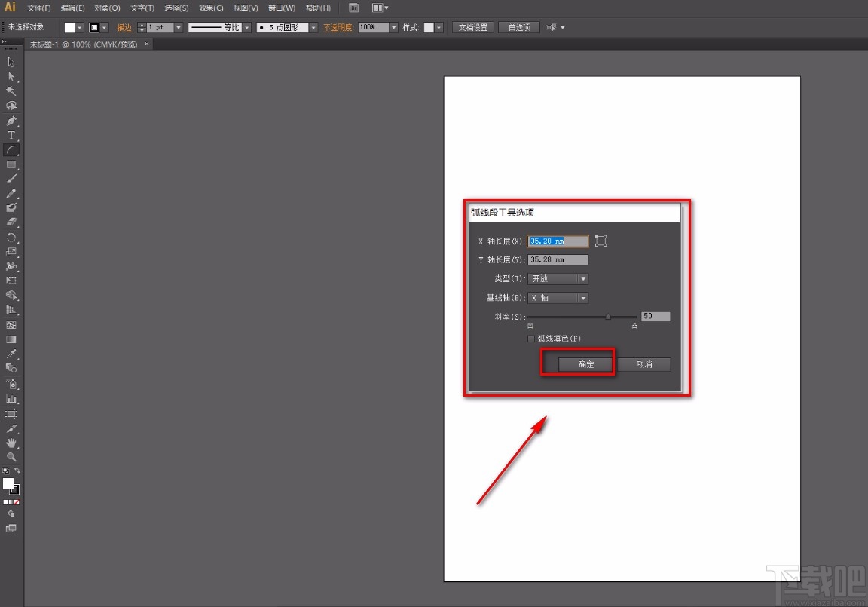This screenshot has height=607, width=868.
Task: Select the Hand tool
Action: coord(11,443)
